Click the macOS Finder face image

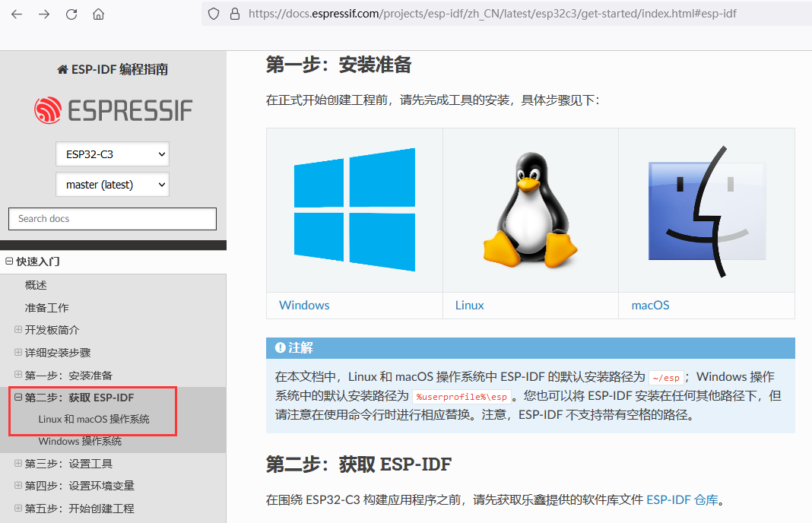tap(707, 211)
